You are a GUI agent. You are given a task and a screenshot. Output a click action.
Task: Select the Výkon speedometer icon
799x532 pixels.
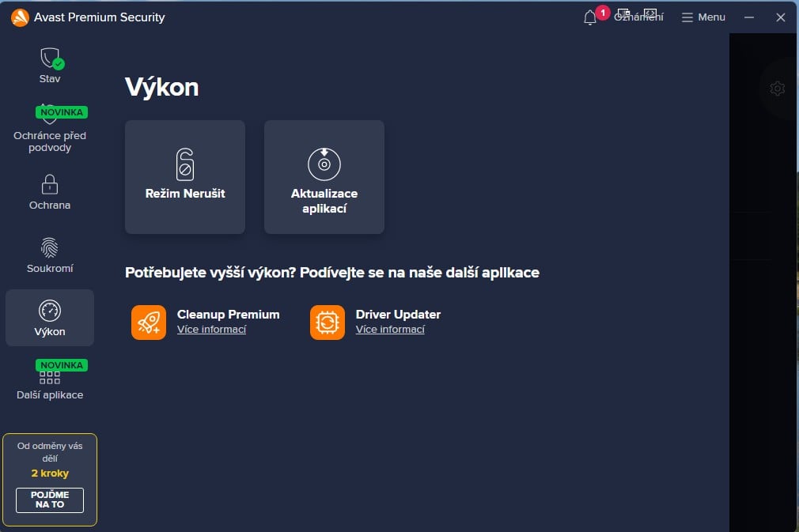click(50, 311)
